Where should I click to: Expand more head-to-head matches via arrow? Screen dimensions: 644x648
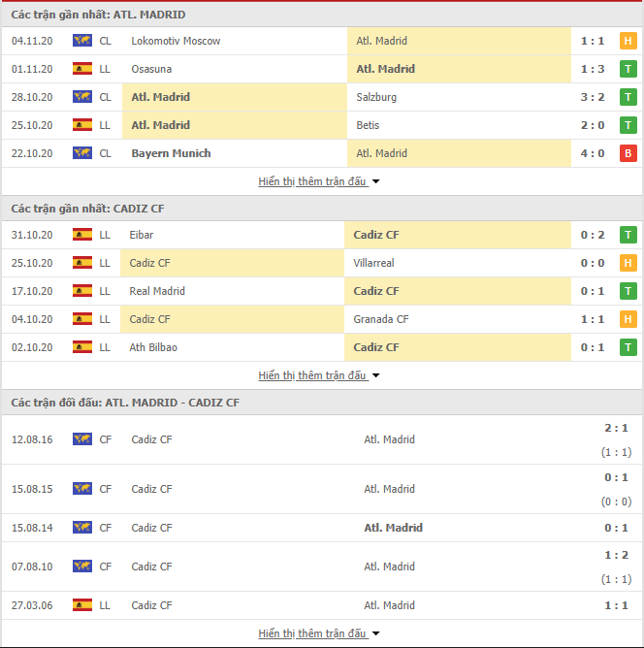[x=376, y=633]
